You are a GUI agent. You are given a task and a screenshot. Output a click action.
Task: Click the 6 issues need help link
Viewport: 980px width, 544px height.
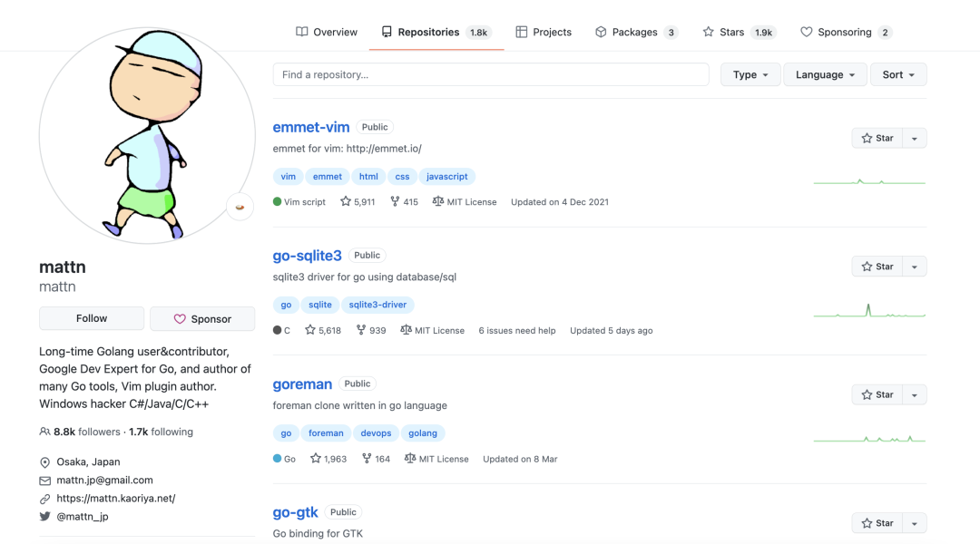(x=517, y=330)
